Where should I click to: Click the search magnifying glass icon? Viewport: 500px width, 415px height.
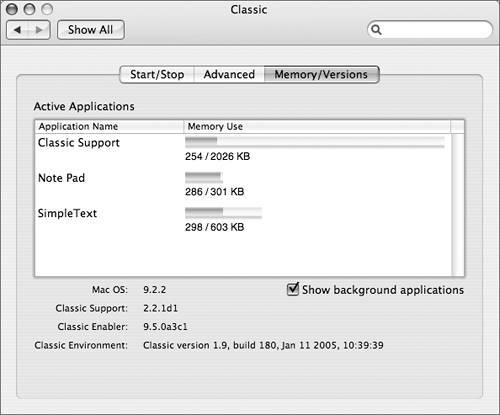pos(376,30)
